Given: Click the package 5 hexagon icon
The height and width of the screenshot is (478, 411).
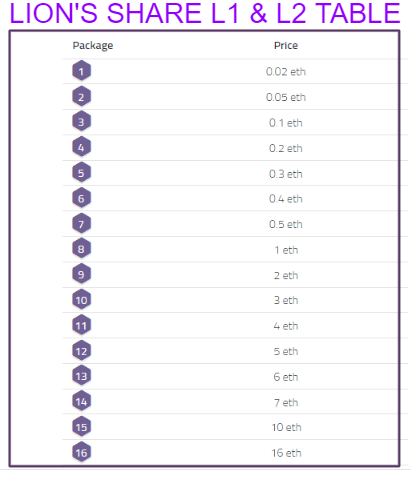Looking at the screenshot, I should [x=81, y=173].
